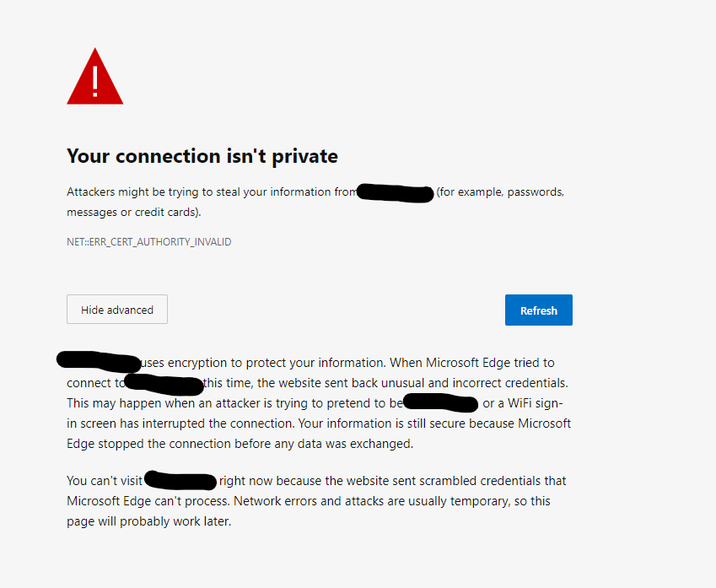
Task: Click the heading Your connection isn't private
Action: tap(202, 156)
